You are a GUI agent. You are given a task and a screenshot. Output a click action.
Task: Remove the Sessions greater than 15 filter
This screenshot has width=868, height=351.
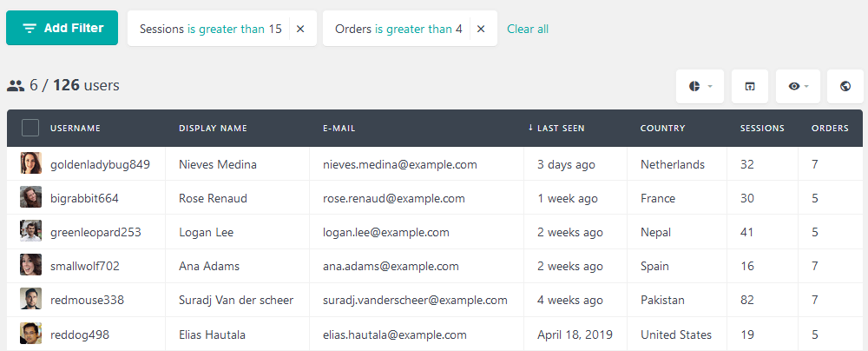[300, 29]
